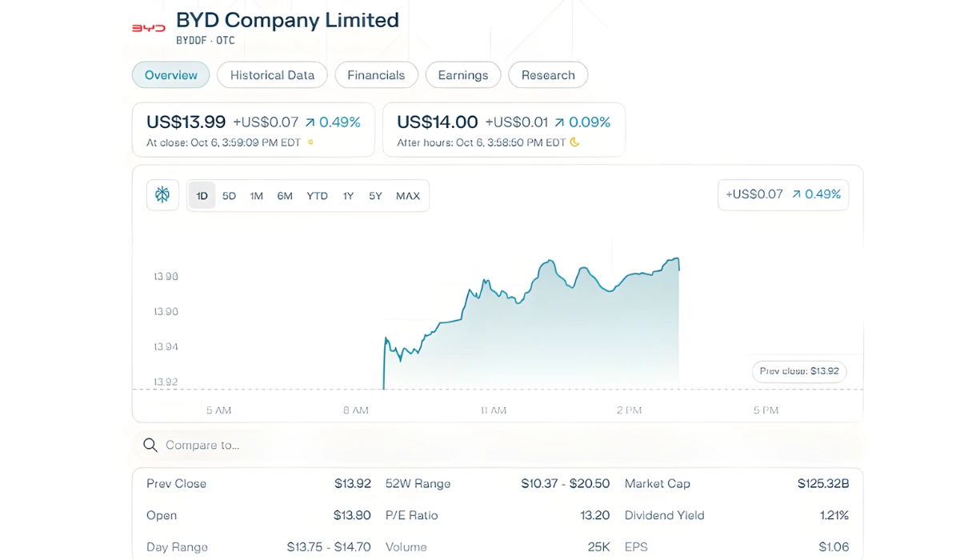Click the up arrow beside the 0.09% after-hours change
This screenshot has width=960, height=560.
coord(559,122)
